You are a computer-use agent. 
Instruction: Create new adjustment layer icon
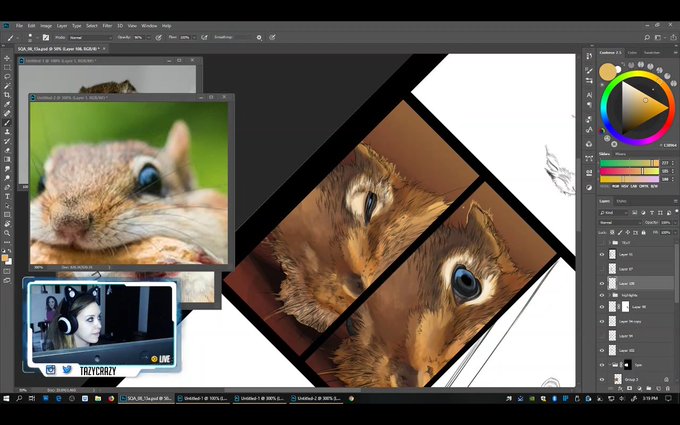coord(639,388)
